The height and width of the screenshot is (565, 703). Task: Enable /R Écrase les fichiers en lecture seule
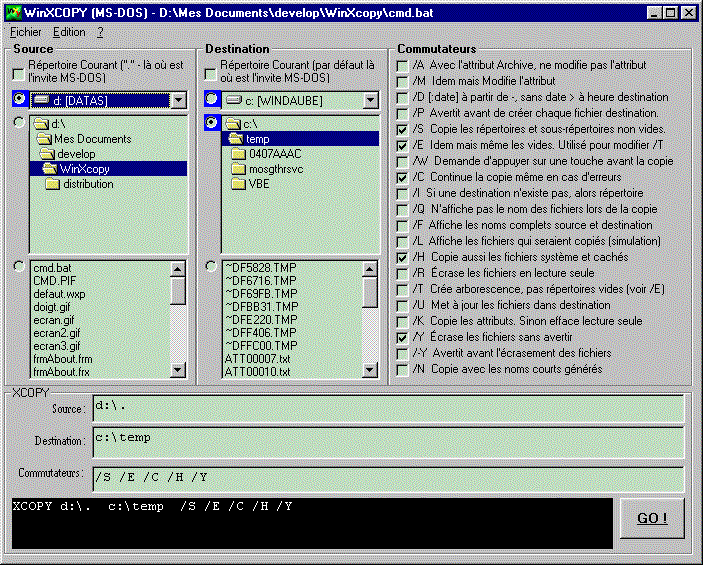coord(402,274)
